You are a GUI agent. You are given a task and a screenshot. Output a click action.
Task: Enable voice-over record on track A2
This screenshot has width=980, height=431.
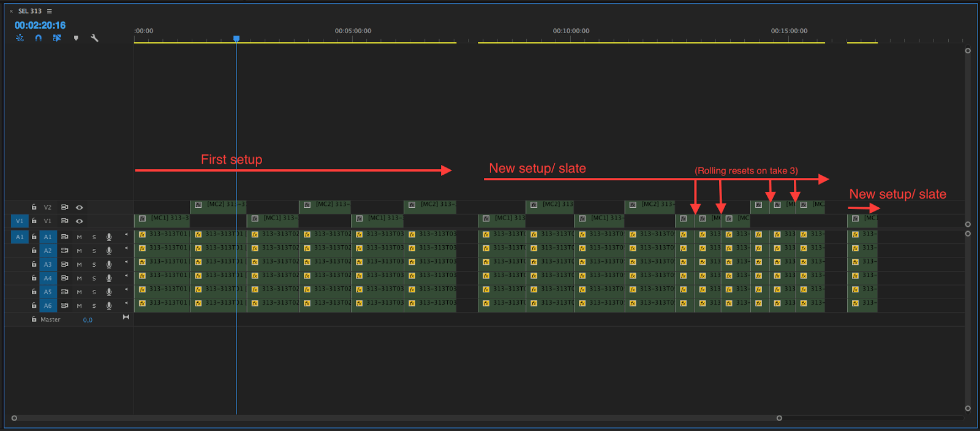109,251
